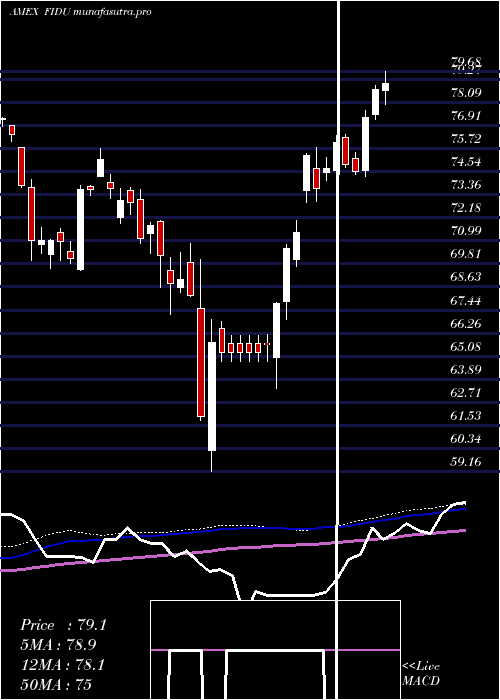Click the 'AMEX FIDU munafasutra.pro' chart title
This screenshot has height=700, width=500.
coord(80,12)
